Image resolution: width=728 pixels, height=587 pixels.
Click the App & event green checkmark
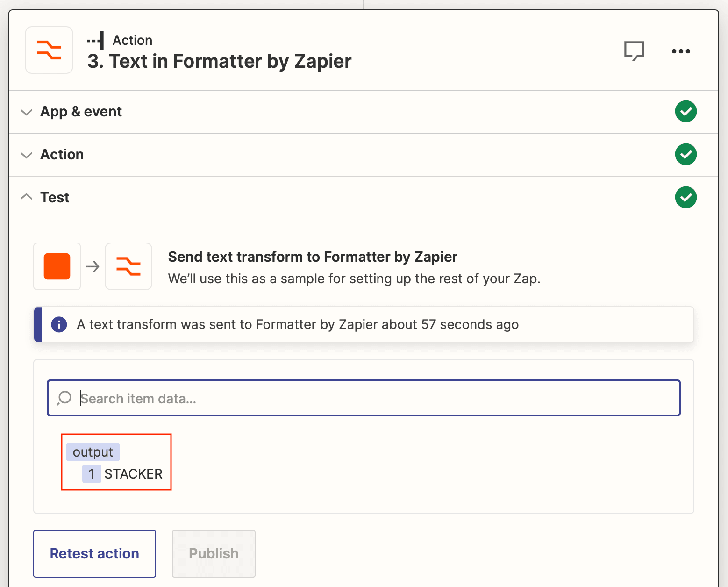pos(686,111)
